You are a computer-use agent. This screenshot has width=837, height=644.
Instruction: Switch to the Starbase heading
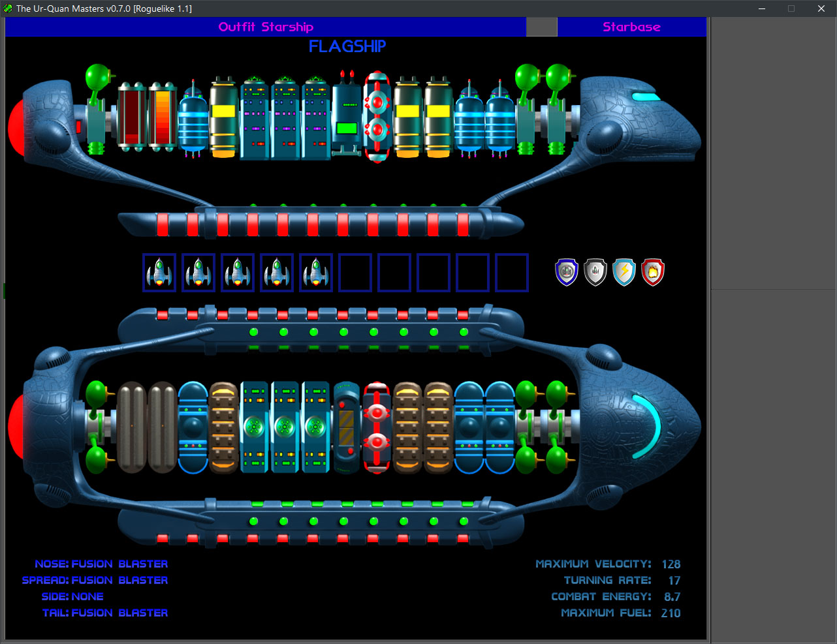631,27
